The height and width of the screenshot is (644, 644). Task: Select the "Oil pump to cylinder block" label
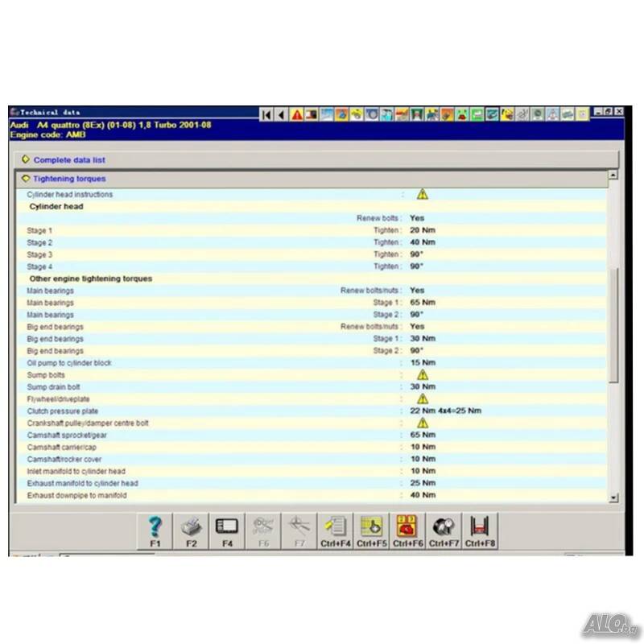pyautogui.click(x=69, y=363)
